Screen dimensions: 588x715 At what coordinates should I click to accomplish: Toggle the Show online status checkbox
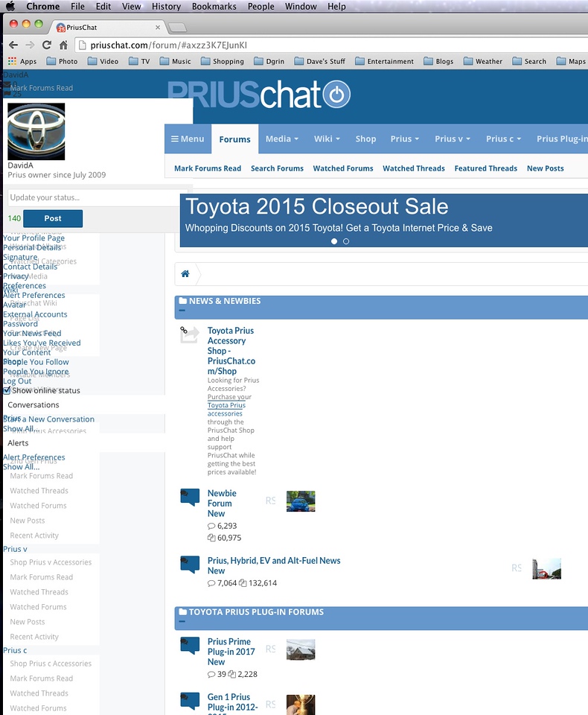[x=7, y=390]
